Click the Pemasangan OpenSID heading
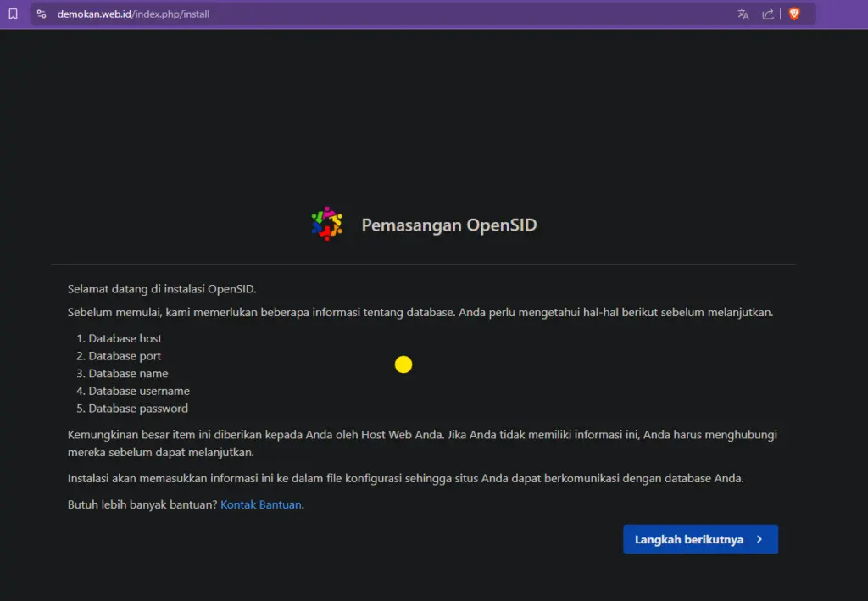Screen dimensions: 868x601 449,225
